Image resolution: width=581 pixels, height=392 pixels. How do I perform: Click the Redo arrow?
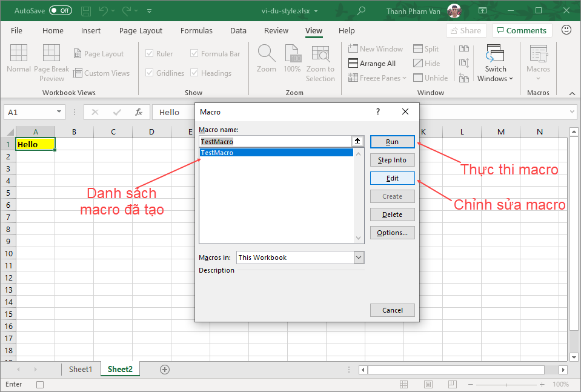pos(127,11)
